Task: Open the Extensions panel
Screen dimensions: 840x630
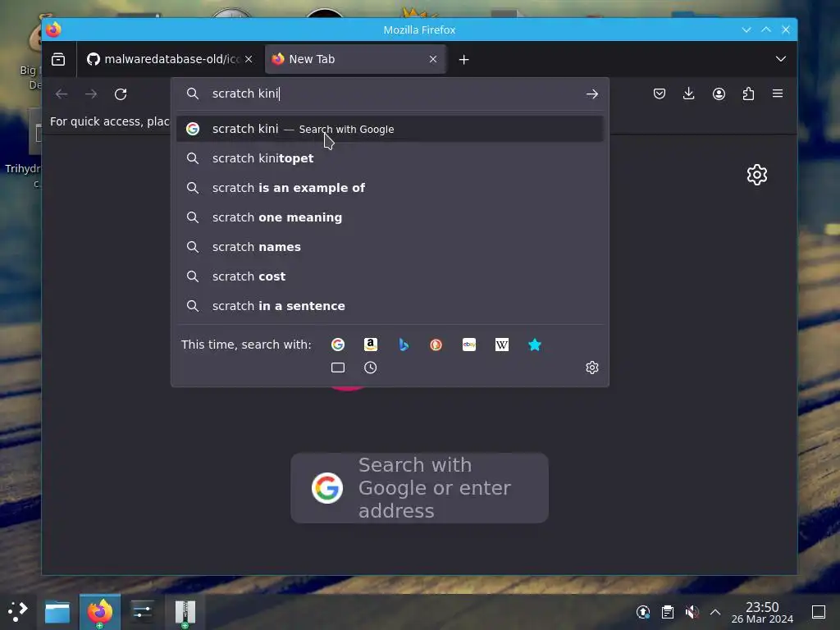Action: (x=748, y=94)
